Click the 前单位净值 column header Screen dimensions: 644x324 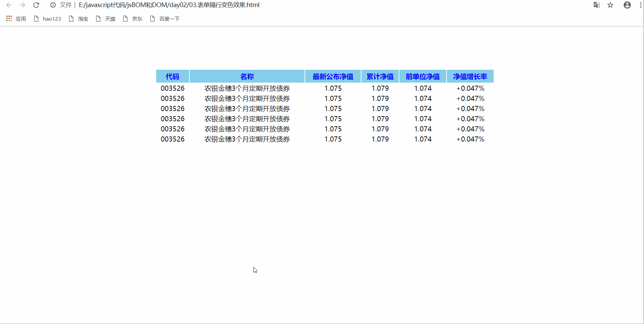[423, 77]
